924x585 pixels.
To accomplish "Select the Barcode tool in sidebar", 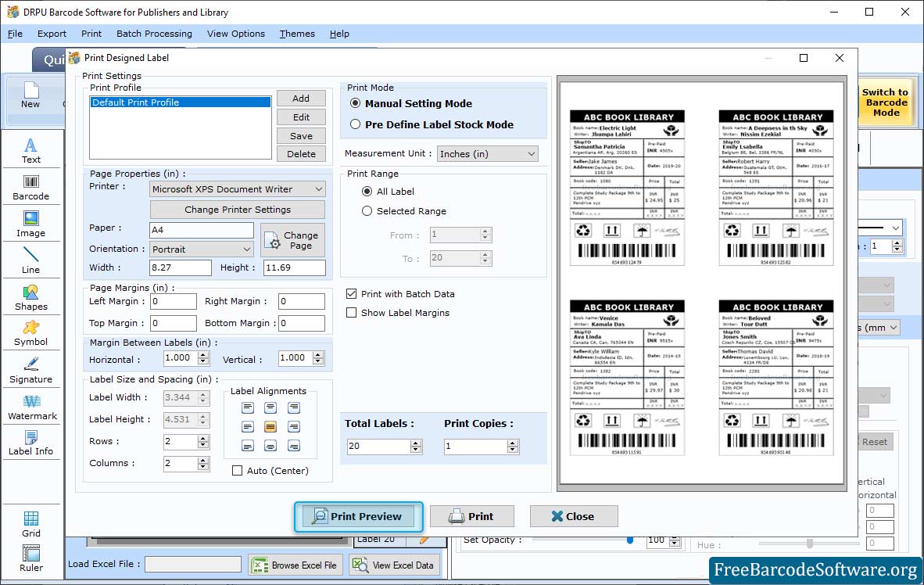I will (x=30, y=188).
